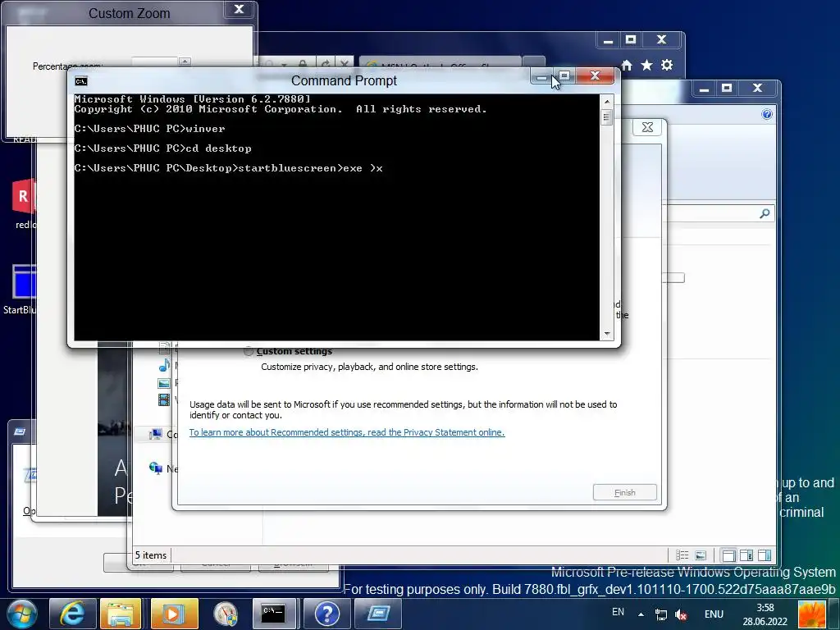Open the Start menu orb
This screenshot has width=840, height=630.
tap(21, 614)
